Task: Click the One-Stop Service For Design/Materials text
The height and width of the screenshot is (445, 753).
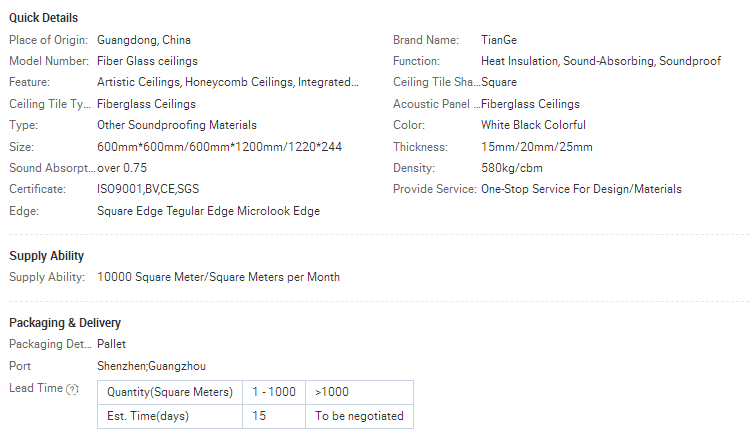Action: 581,189
